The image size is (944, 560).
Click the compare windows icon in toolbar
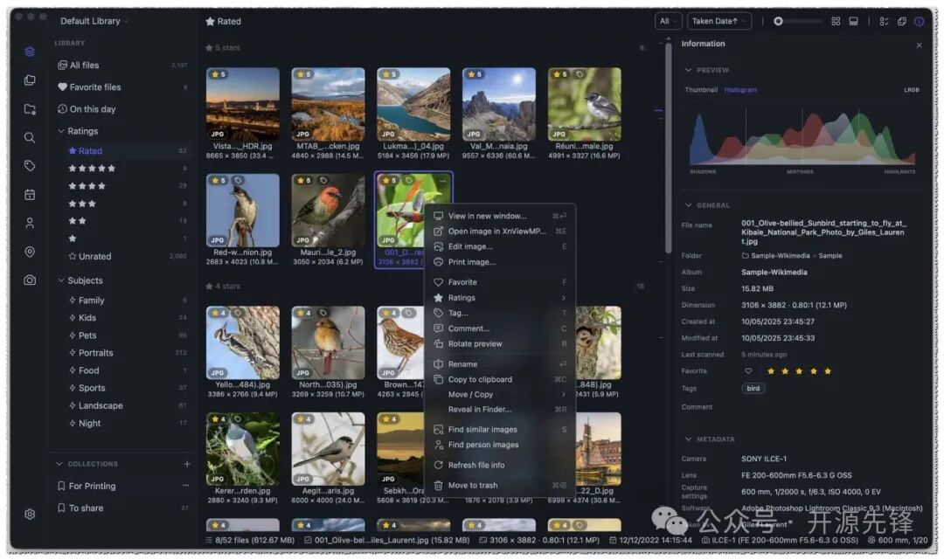pyautogui.click(x=902, y=21)
